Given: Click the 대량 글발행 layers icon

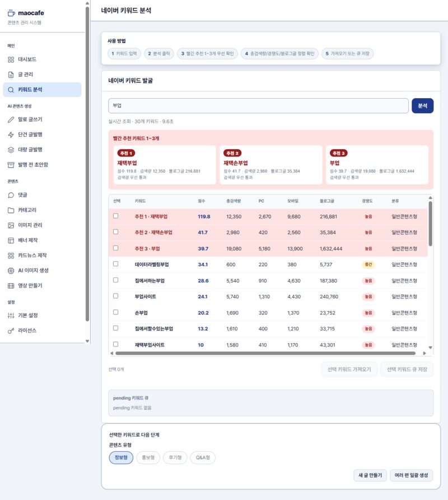Looking at the screenshot, I should click(11, 150).
